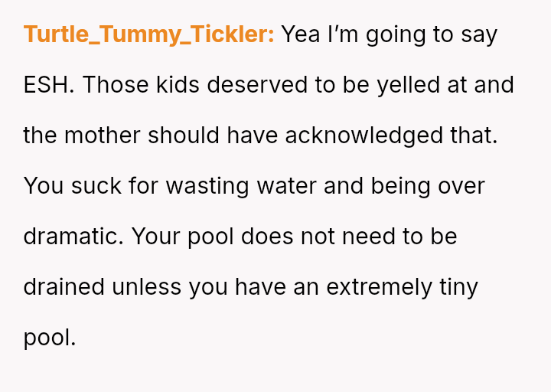This screenshot has width=551, height=392.
Task: Click the words "need to be"
Action: coord(401,237)
